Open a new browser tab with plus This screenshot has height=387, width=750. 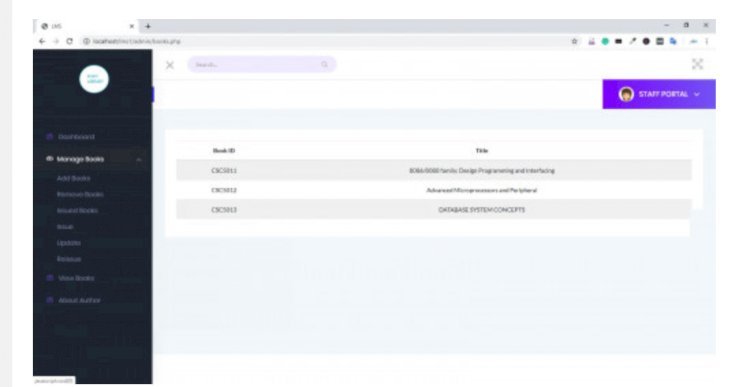148,26
